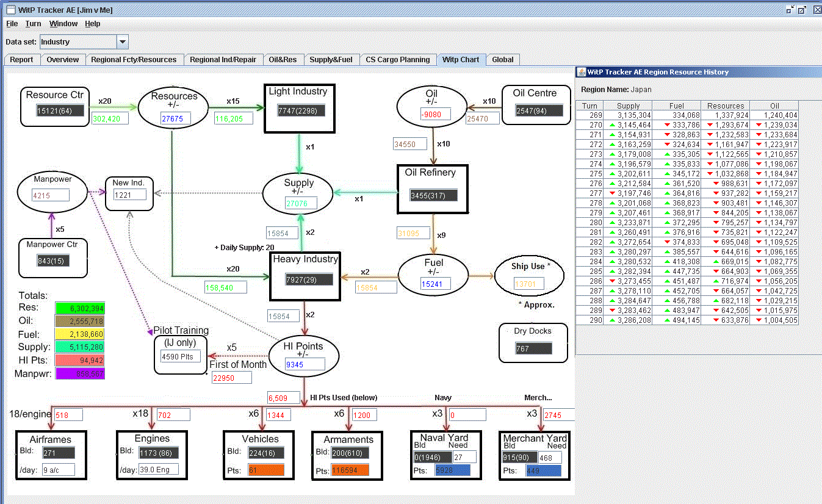Click the Engines per-day field 39.0 Eng
This screenshot has width=822, height=504.
tap(158, 469)
